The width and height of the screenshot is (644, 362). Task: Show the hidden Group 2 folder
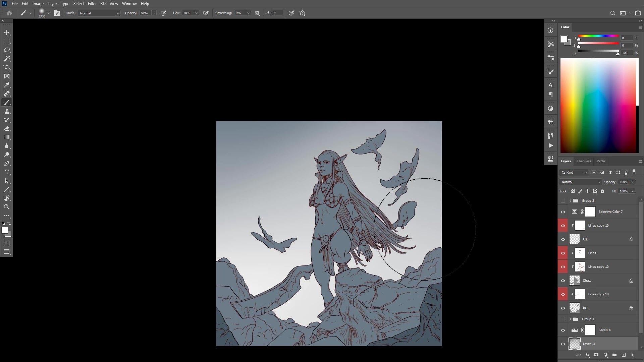(563, 201)
